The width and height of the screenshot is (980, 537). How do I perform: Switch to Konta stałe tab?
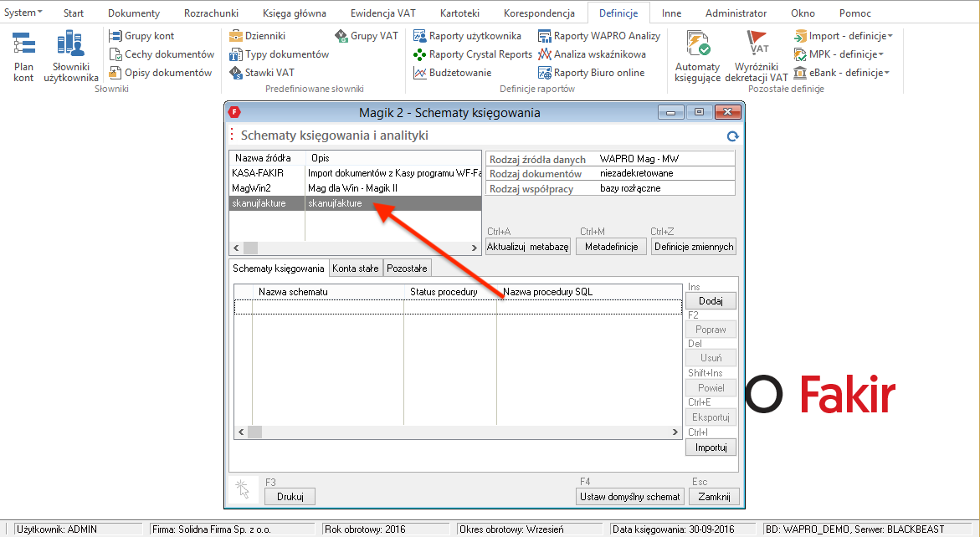356,268
